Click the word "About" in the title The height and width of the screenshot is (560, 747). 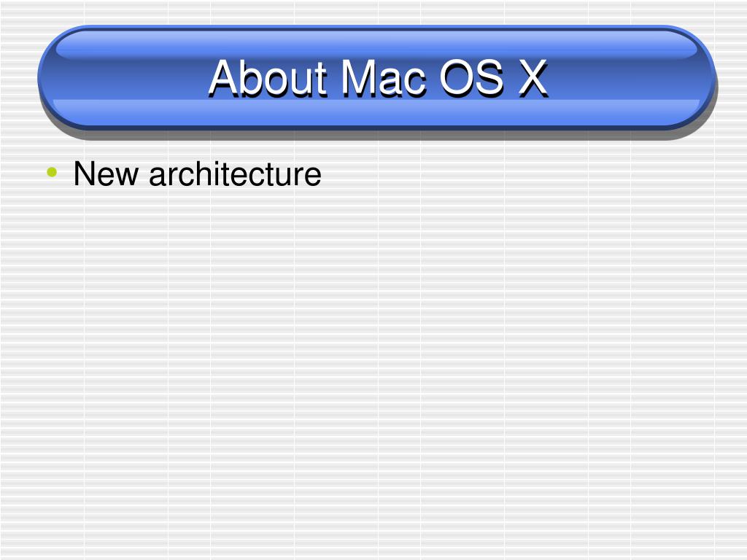pos(268,77)
